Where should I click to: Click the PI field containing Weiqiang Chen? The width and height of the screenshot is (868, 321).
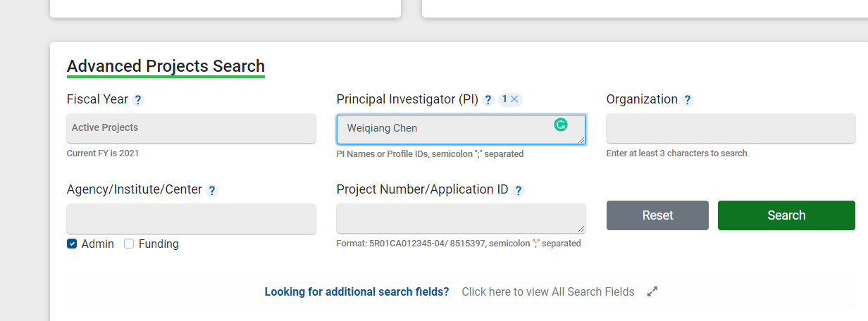pos(451,129)
